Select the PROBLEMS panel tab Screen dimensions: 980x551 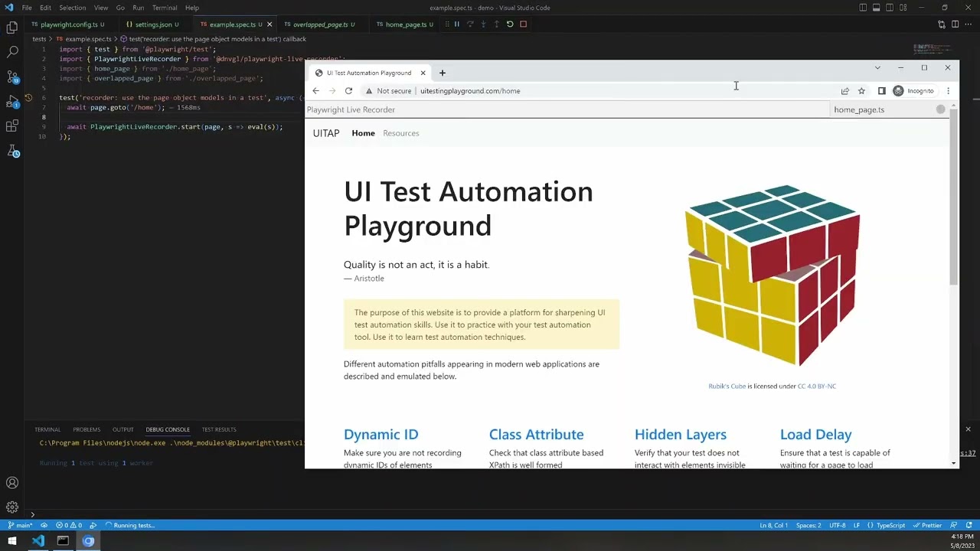(x=87, y=429)
